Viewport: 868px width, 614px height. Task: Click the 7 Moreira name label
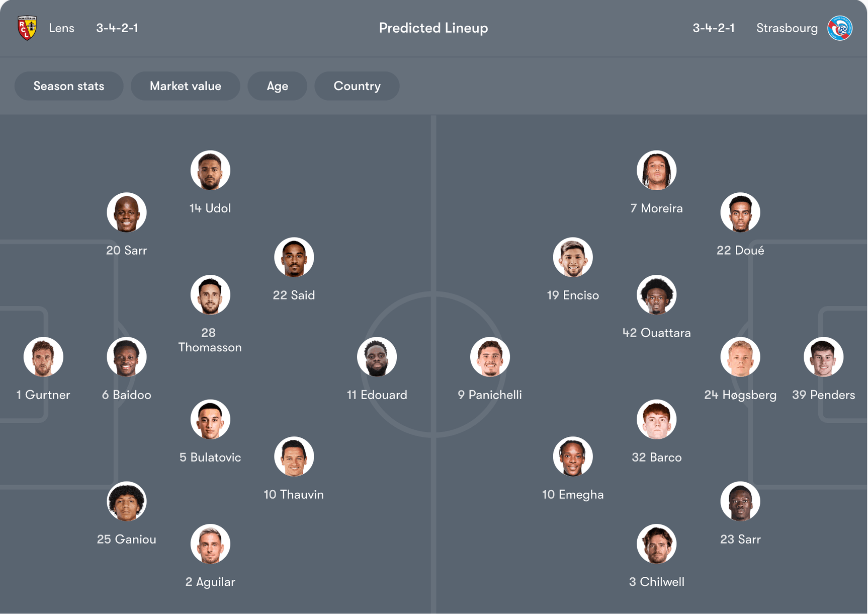(656, 208)
